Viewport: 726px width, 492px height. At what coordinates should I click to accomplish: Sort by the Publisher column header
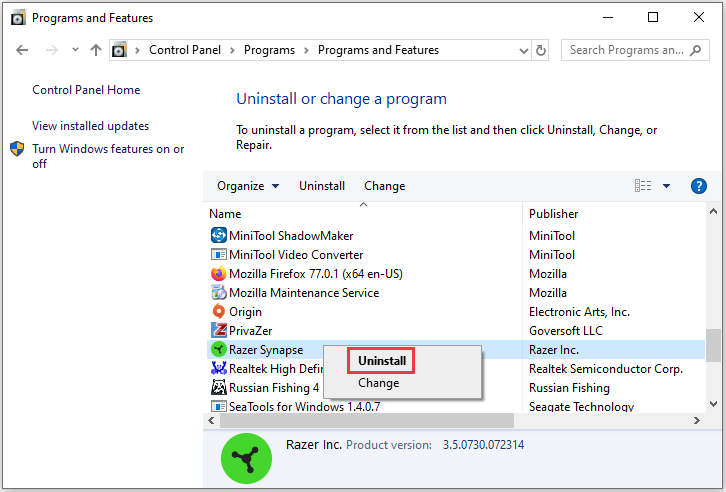pyautogui.click(x=553, y=214)
